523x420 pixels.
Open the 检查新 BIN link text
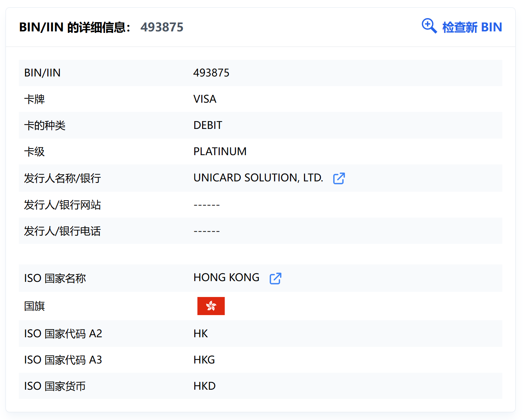(472, 27)
